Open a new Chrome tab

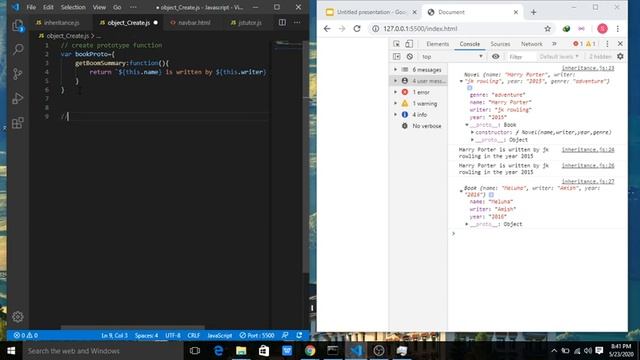[533, 12]
